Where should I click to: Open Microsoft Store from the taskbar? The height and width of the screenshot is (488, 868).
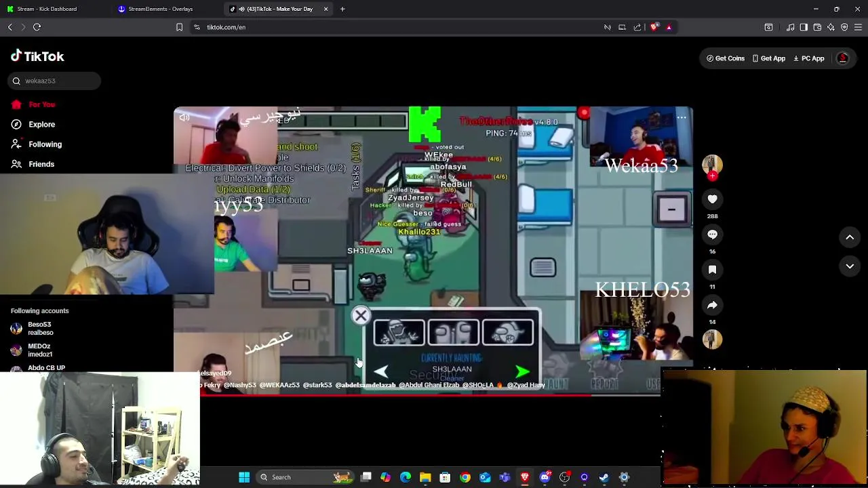click(445, 477)
